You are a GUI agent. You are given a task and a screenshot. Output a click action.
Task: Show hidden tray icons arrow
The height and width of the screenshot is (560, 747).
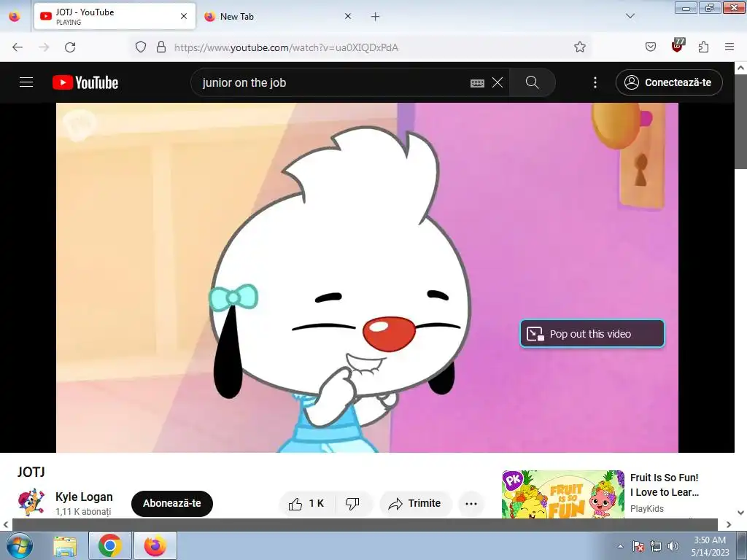[620, 546]
